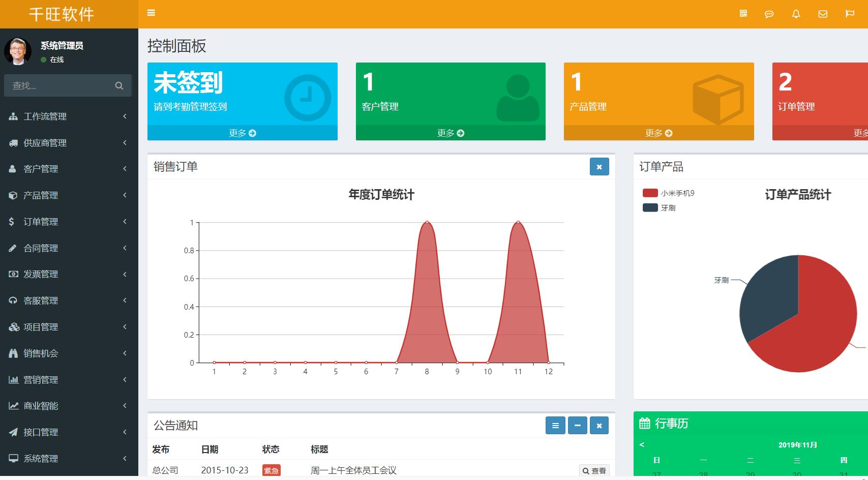Image resolution: width=868 pixels, height=480 pixels.
Task: Click the 合同管理 pencil icon
Action: tap(13, 248)
